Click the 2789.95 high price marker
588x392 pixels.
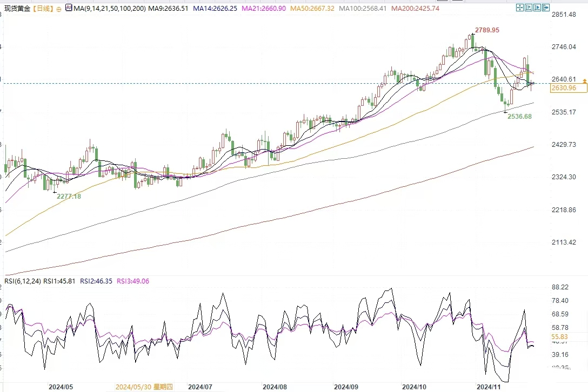pyautogui.click(x=487, y=30)
